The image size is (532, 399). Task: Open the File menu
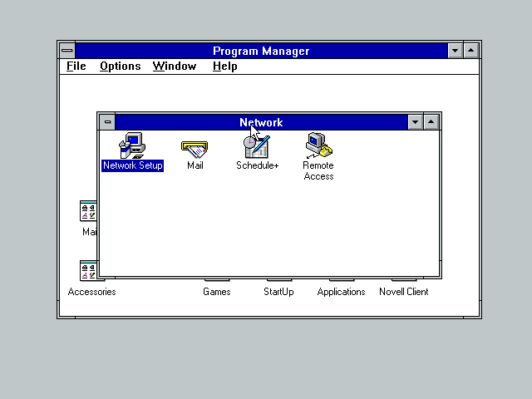pos(76,66)
